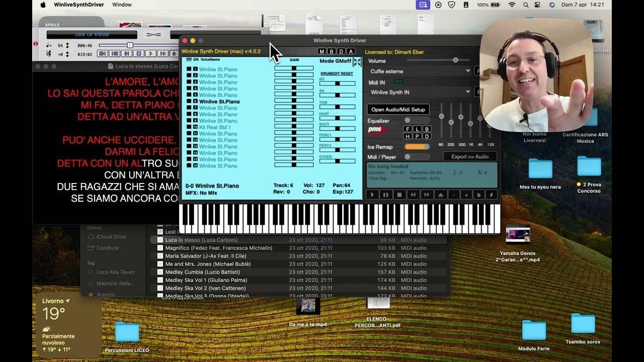
Task: Click the B button next to M in header
Action: point(332,51)
